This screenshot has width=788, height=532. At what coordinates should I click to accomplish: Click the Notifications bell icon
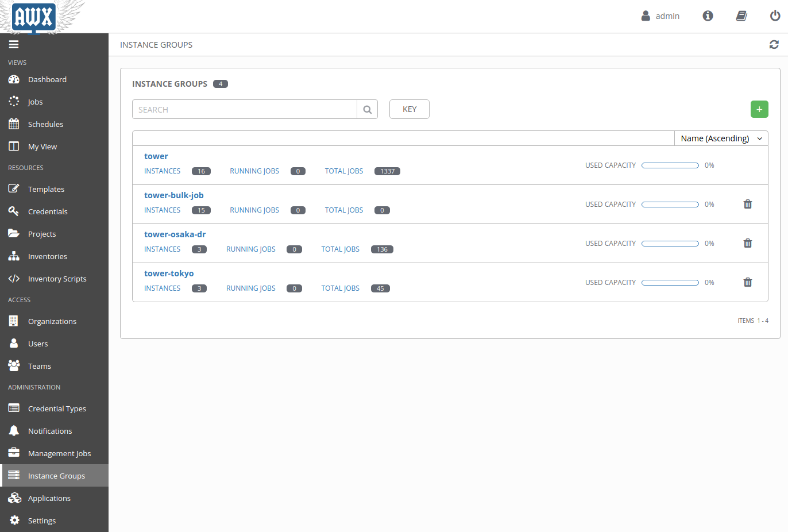click(14, 431)
